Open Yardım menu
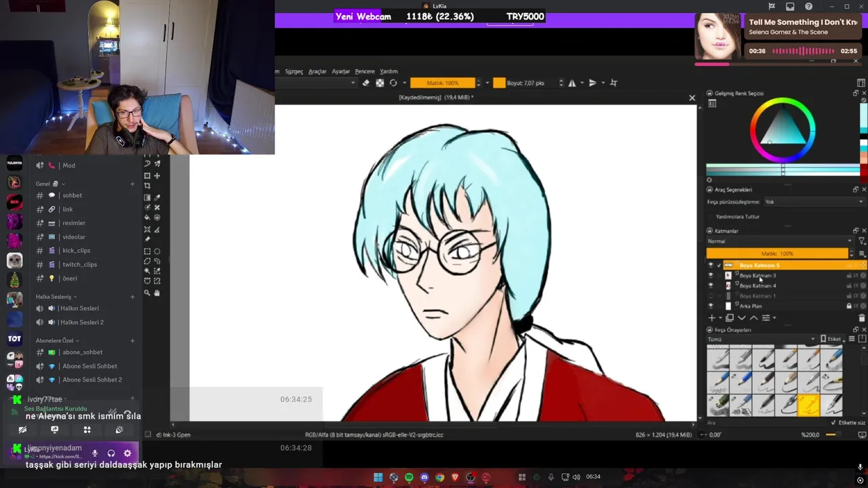Image resolution: width=868 pixels, height=488 pixels. (389, 71)
